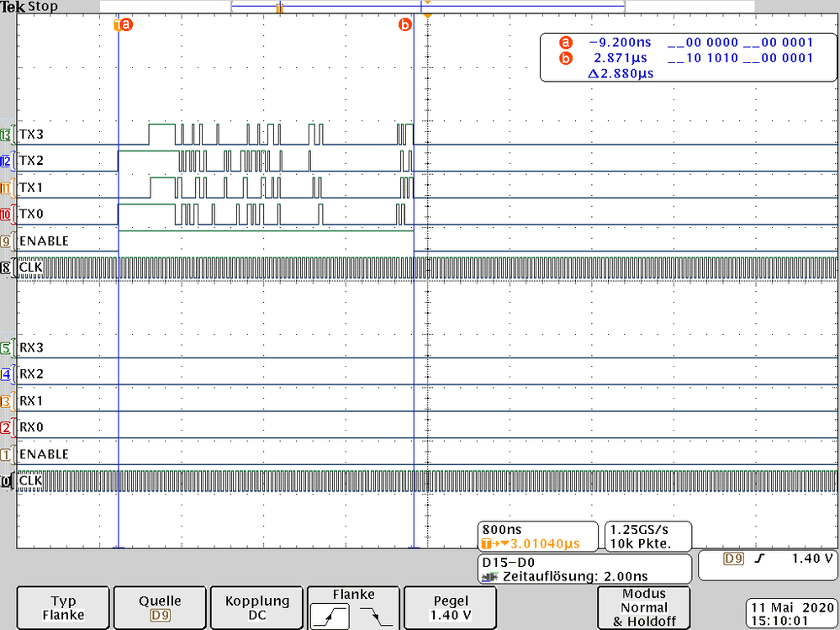Toggle the channel 15 badge beside TX3
Viewport: 840px width, 630px height.
6,134
